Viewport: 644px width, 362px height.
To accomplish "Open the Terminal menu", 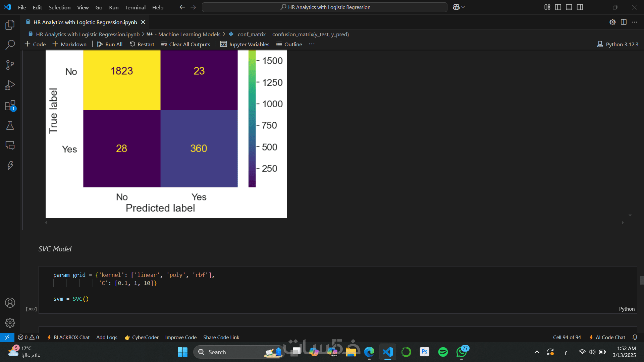I will point(135,7).
